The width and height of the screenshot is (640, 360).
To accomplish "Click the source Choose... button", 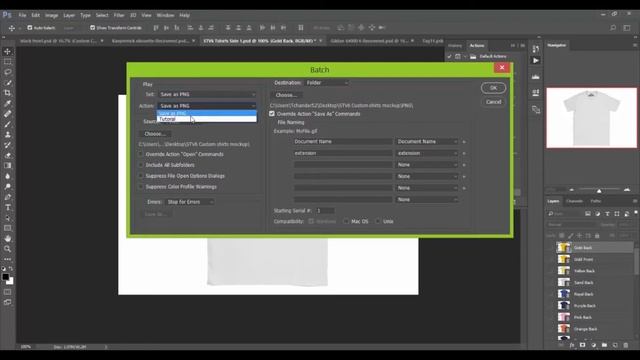I will coord(155,134).
